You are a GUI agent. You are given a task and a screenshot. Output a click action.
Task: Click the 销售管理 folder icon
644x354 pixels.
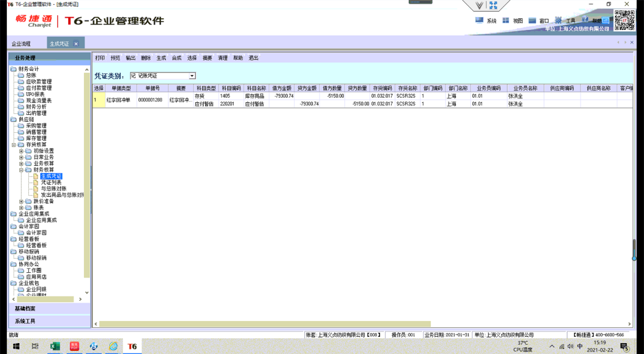pos(21,132)
